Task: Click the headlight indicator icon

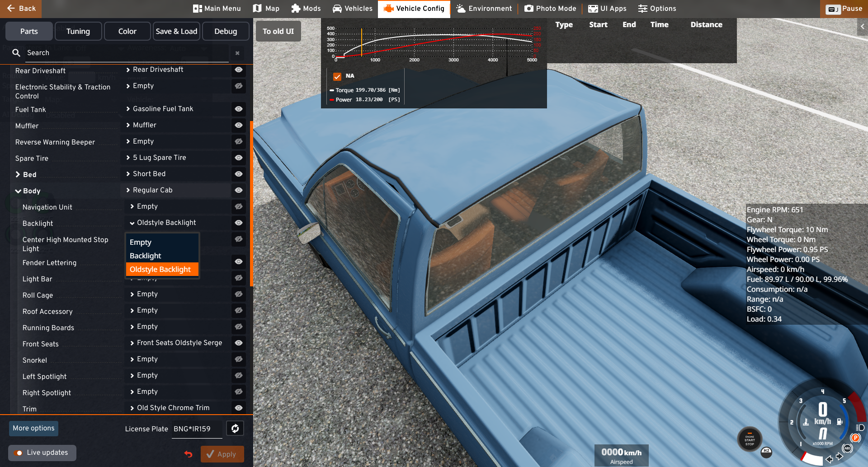Action: pyautogui.click(x=860, y=427)
